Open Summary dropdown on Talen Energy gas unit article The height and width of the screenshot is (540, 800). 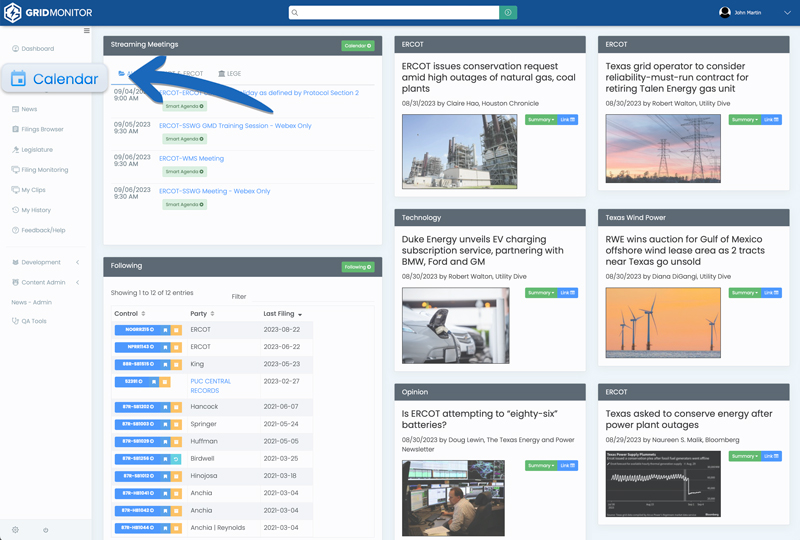coord(744,120)
